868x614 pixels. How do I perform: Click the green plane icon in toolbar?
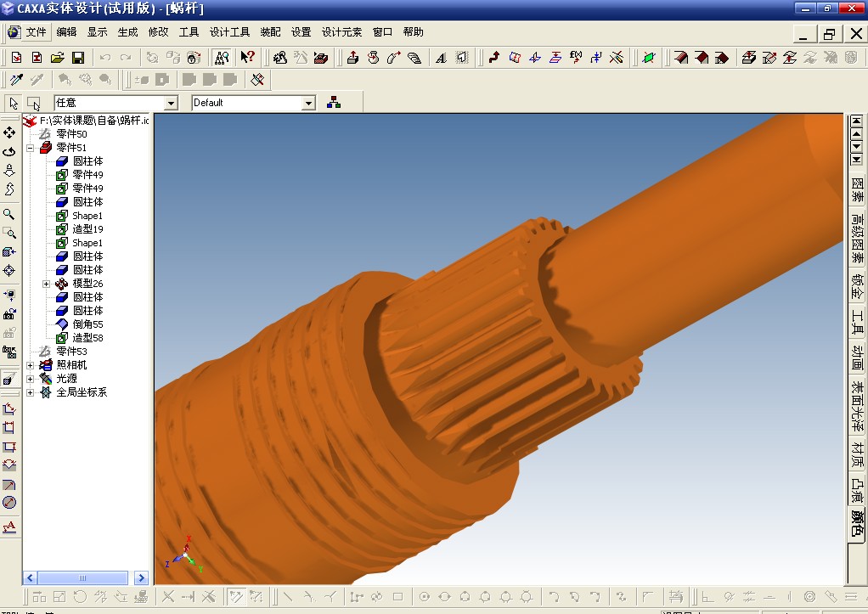coord(649,57)
